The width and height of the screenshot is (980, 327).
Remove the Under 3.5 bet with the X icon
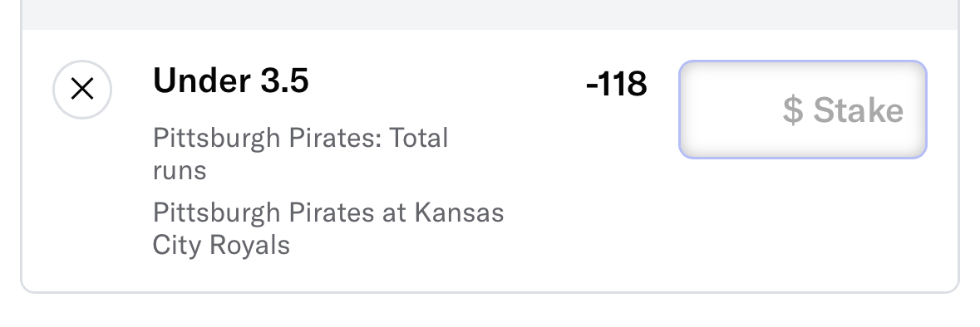tap(82, 90)
